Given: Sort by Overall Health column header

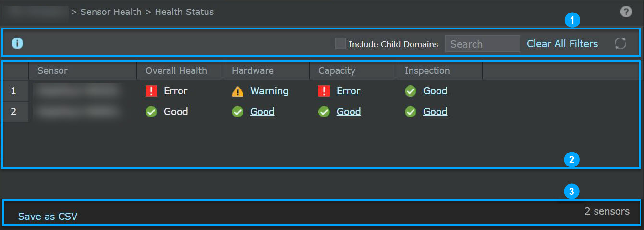Looking at the screenshot, I should tap(180, 71).
